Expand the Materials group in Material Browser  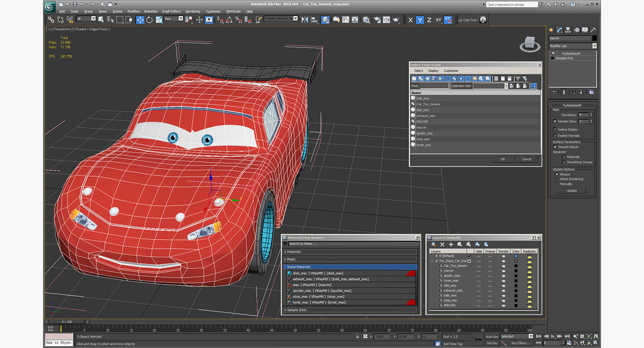(x=350, y=251)
